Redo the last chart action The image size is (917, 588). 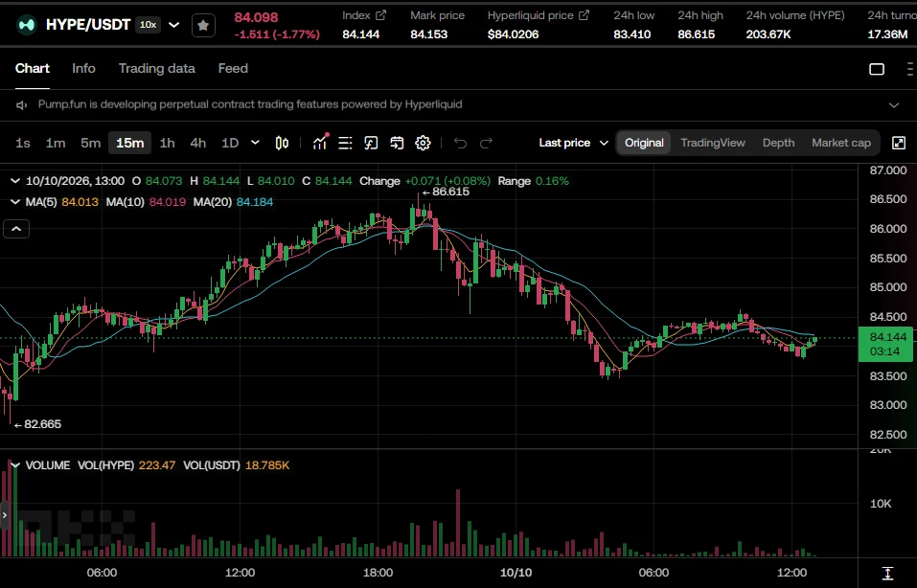tap(486, 144)
